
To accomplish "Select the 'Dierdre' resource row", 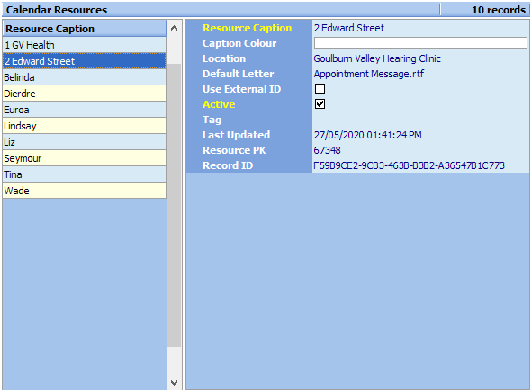I will pyautogui.click(x=84, y=94).
